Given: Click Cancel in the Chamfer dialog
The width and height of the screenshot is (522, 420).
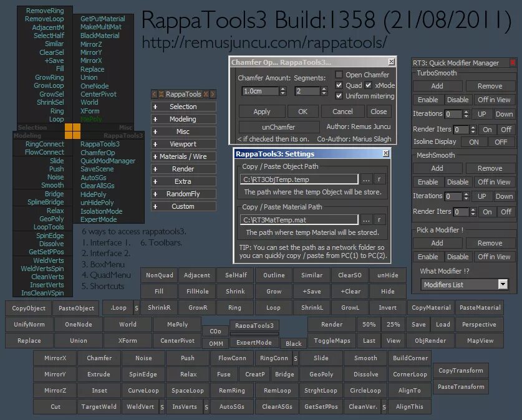Looking at the screenshot, I should 342,112.
